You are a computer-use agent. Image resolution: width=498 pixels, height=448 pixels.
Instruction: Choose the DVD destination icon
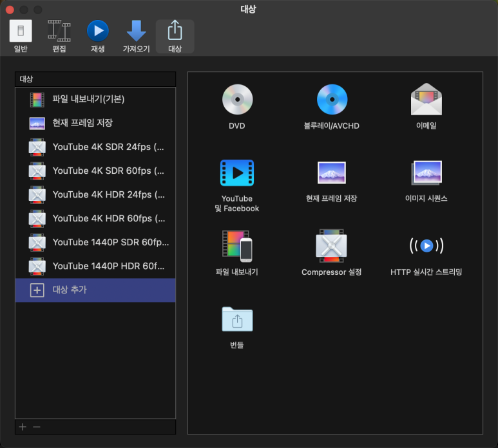[x=237, y=99]
